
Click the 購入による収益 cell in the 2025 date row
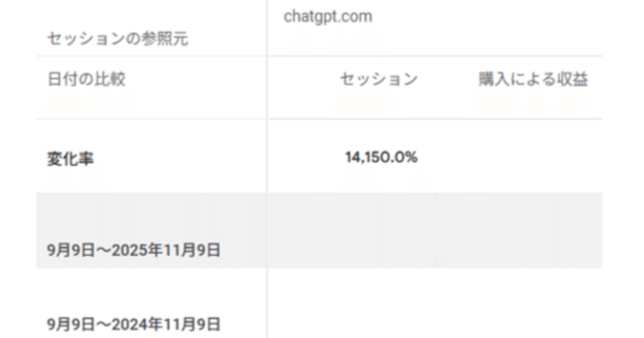[x=519, y=230]
